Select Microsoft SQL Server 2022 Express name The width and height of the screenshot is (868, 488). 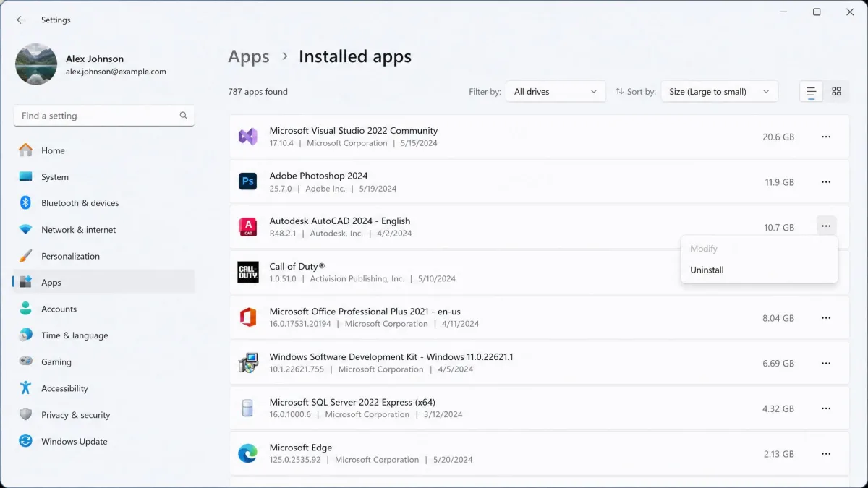click(x=352, y=402)
